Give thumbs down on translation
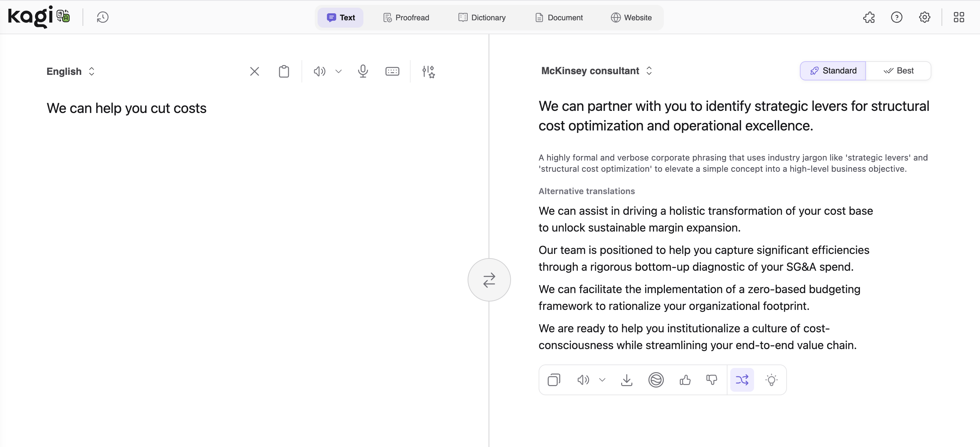 711,379
